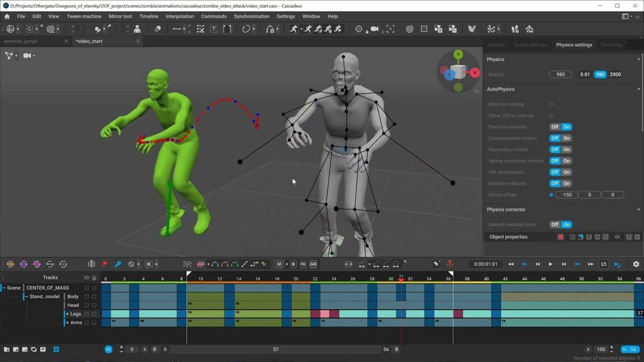Switch to the Outliner tab

(x=497, y=45)
